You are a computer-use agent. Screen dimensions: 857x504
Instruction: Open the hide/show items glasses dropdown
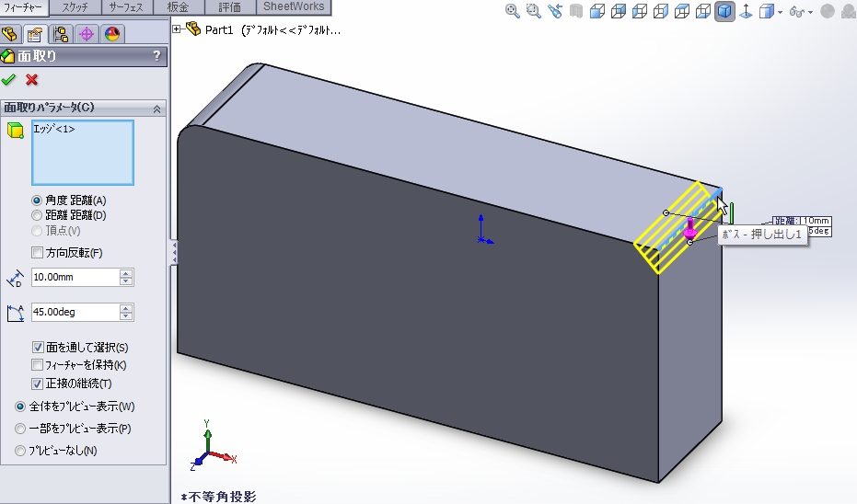[x=799, y=12]
